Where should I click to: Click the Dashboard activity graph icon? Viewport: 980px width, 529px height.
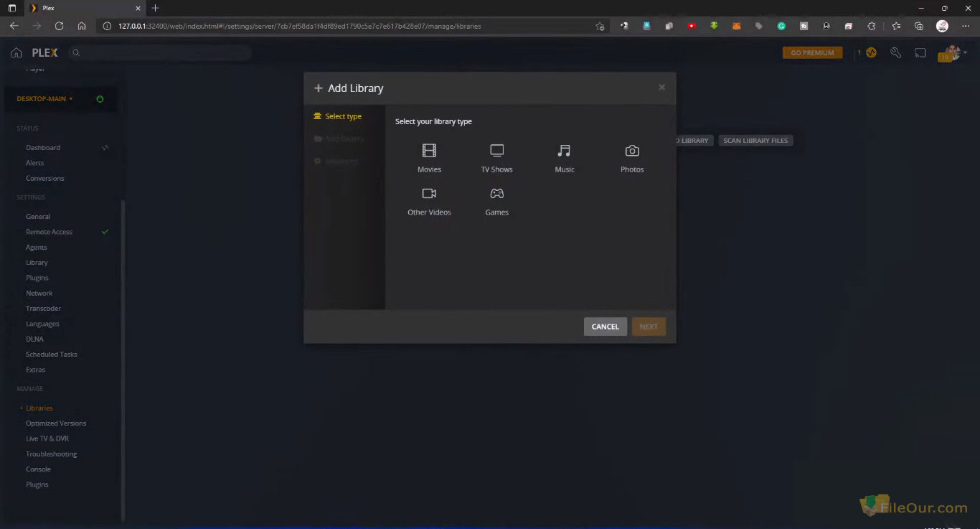pos(105,147)
